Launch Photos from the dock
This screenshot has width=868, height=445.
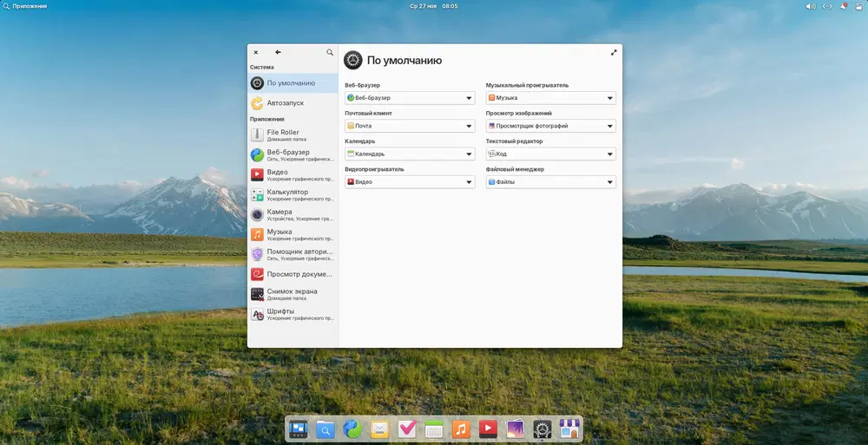(516, 429)
